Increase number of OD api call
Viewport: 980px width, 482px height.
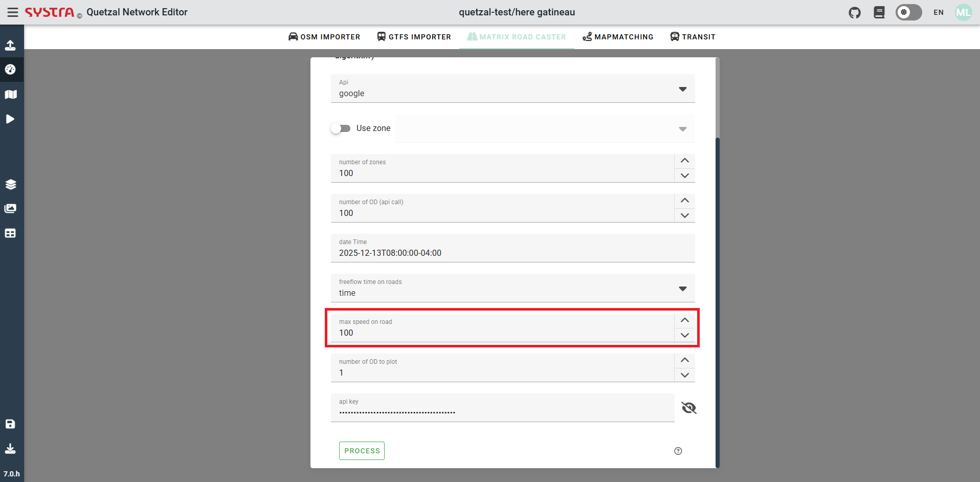[685, 201]
